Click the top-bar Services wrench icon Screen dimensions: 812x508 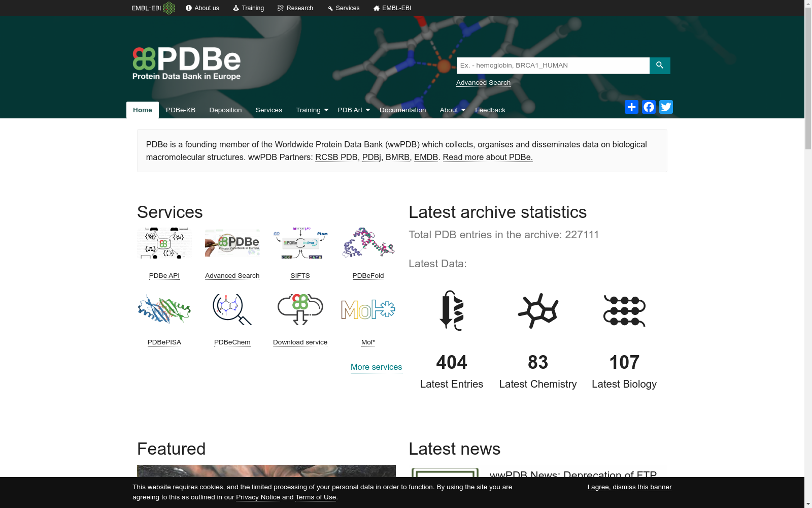(330, 8)
